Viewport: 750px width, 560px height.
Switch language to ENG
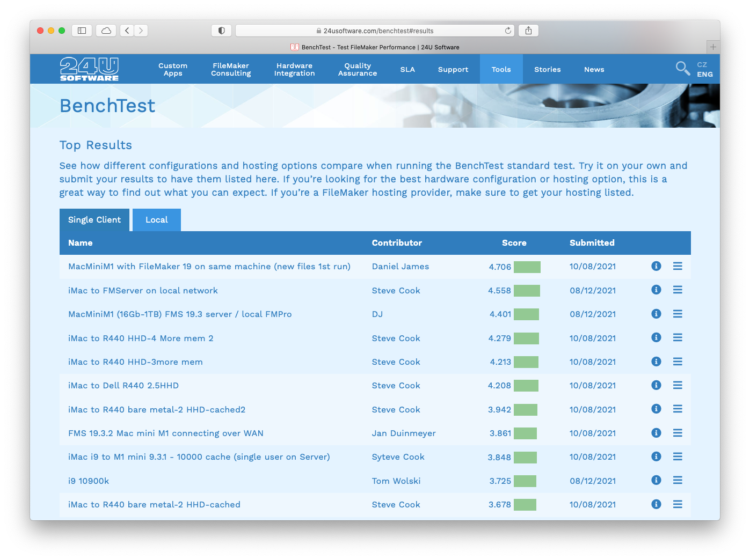click(x=705, y=75)
